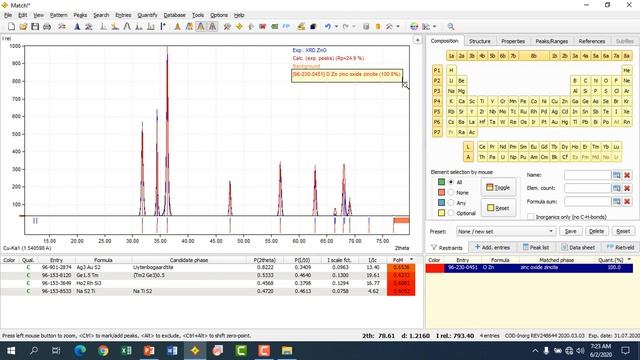Click the Formula sum input field
Viewport: 640px width, 360px height.
tap(587, 201)
